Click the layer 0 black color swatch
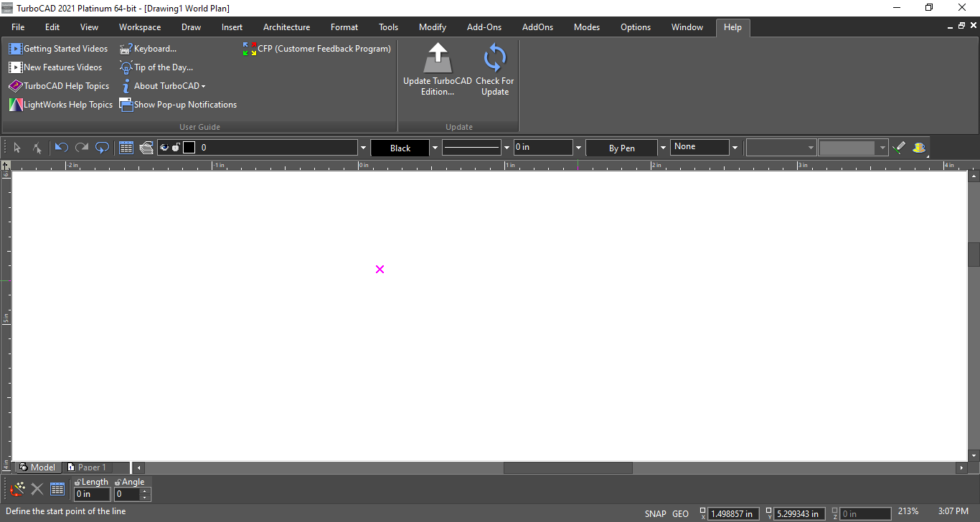 [x=189, y=148]
